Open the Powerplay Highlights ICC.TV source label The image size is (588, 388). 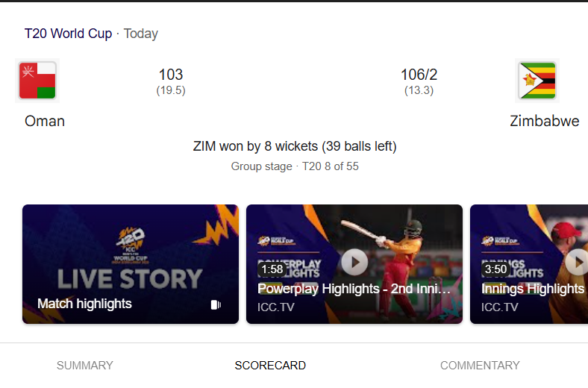tap(275, 307)
